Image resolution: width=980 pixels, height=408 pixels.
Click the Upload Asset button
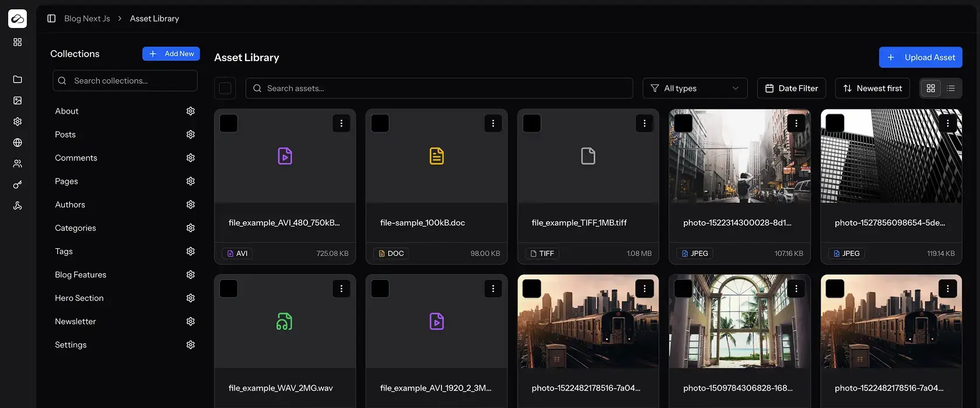[921, 57]
